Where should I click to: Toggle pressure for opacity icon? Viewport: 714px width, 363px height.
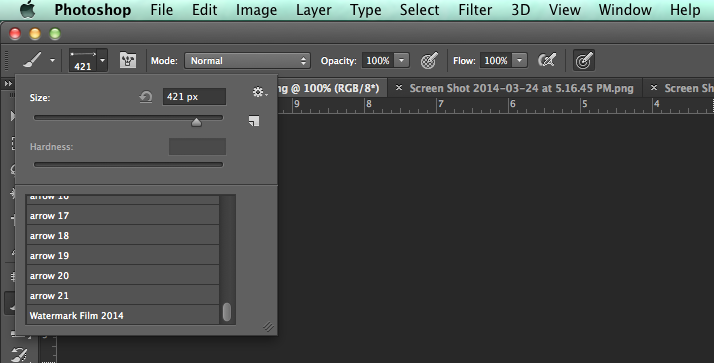pyautogui.click(x=429, y=60)
